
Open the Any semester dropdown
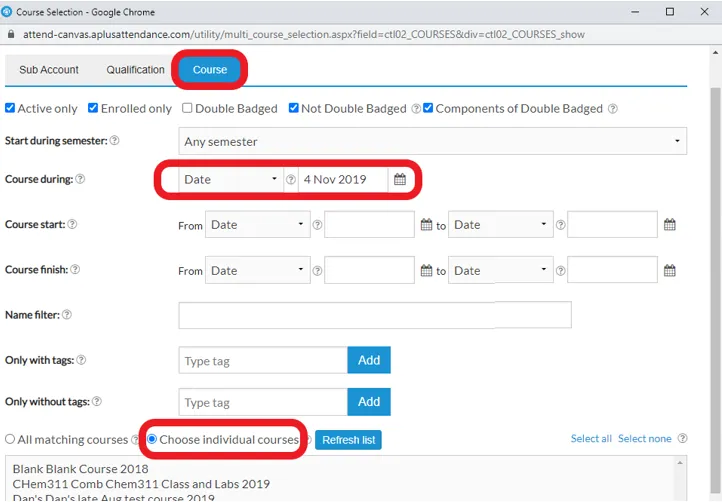coord(432,141)
